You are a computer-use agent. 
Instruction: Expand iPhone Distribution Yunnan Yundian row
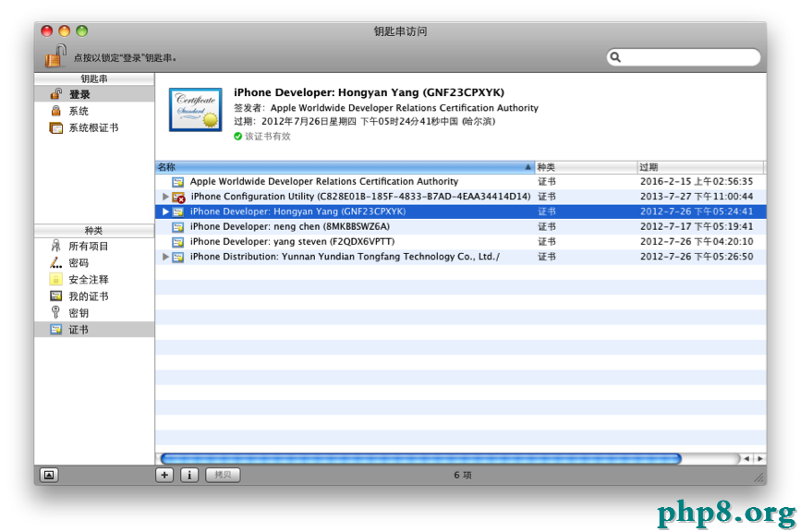pos(166,257)
